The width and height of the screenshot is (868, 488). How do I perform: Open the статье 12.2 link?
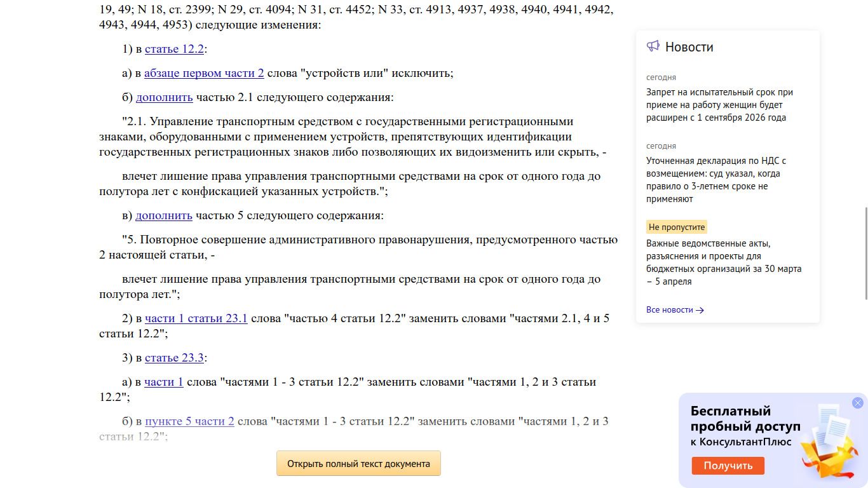click(x=174, y=49)
